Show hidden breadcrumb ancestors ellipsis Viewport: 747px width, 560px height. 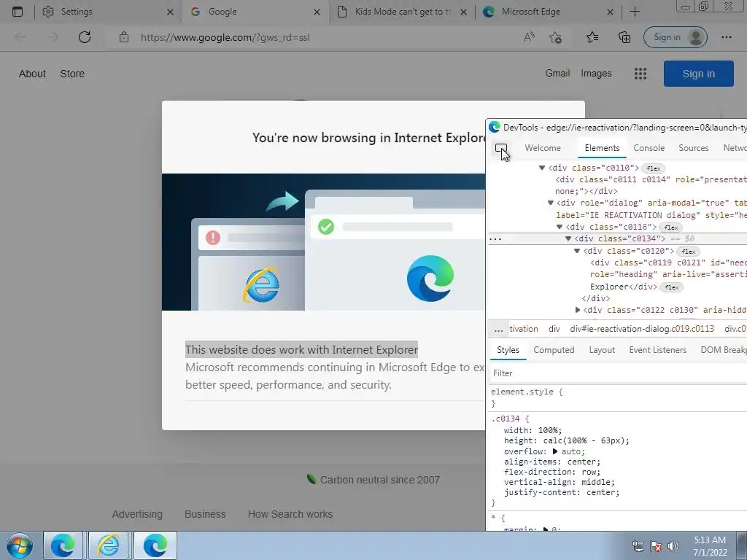pyautogui.click(x=498, y=329)
